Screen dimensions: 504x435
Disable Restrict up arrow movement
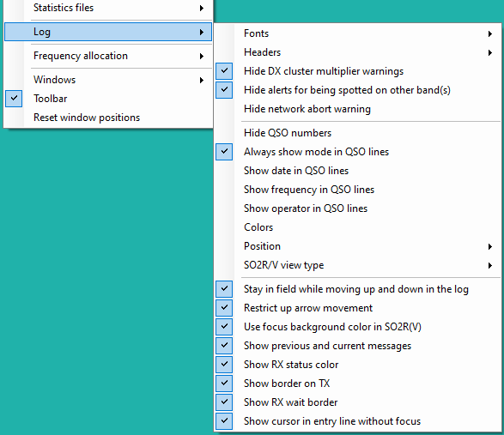pos(357,308)
